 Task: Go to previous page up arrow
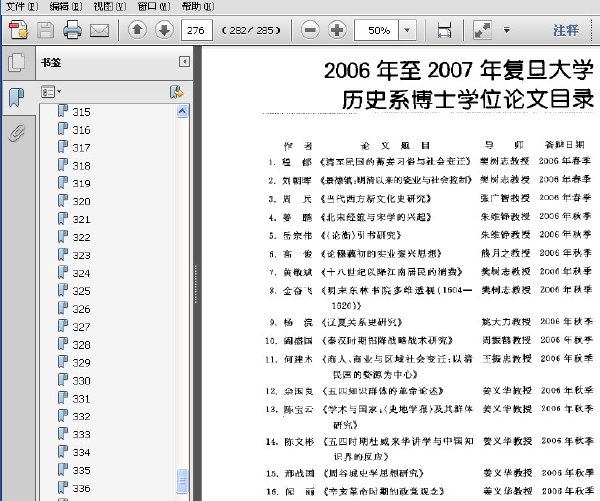[137, 29]
